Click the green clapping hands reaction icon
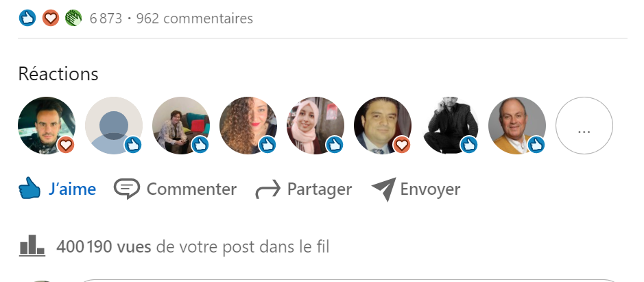The height and width of the screenshot is (282, 644). [73, 19]
